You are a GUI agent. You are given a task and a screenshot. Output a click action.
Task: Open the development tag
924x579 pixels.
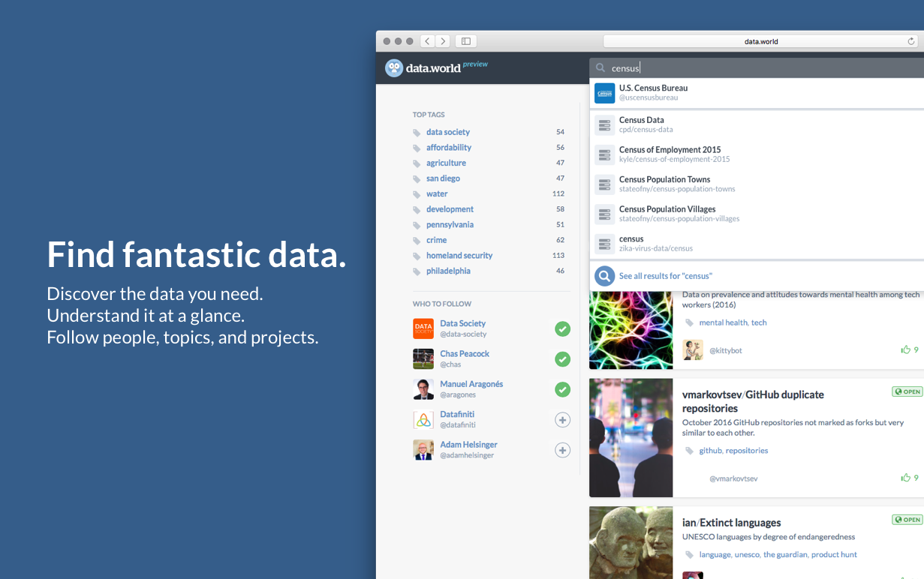[450, 209]
